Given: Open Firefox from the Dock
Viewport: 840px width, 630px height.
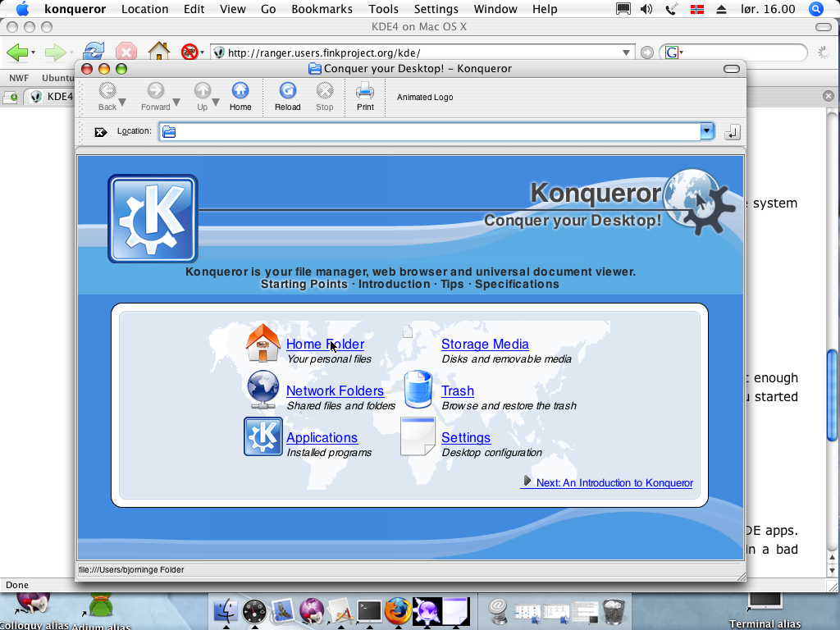Looking at the screenshot, I should (x=398, y=610).
